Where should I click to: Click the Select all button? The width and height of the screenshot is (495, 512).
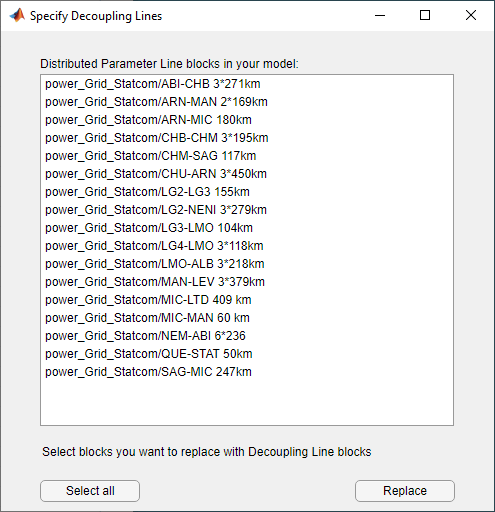click(x=90, y=491)
